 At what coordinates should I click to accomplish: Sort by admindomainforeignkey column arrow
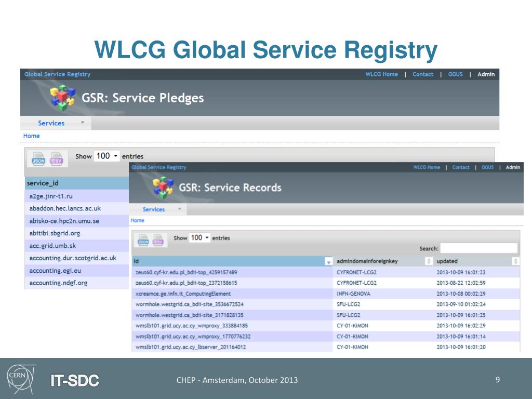pyautogui.click(x=429, y=261)
